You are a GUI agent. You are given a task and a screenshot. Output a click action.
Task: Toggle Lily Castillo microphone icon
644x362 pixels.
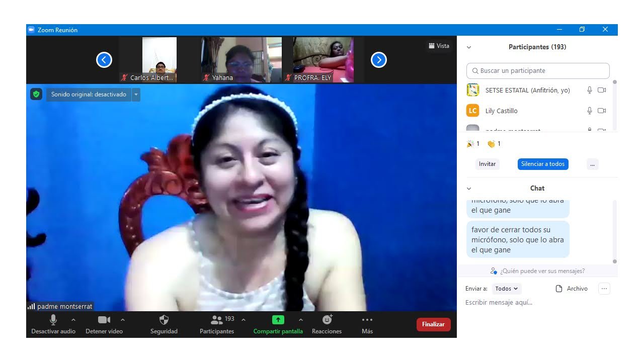(x=590, y=111)
